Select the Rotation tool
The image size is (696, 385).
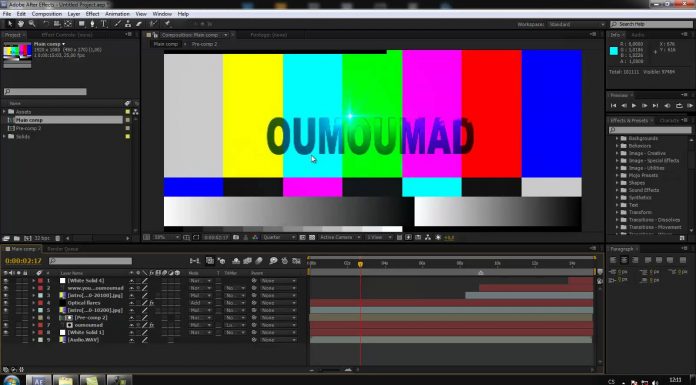[x=46, y=24]
